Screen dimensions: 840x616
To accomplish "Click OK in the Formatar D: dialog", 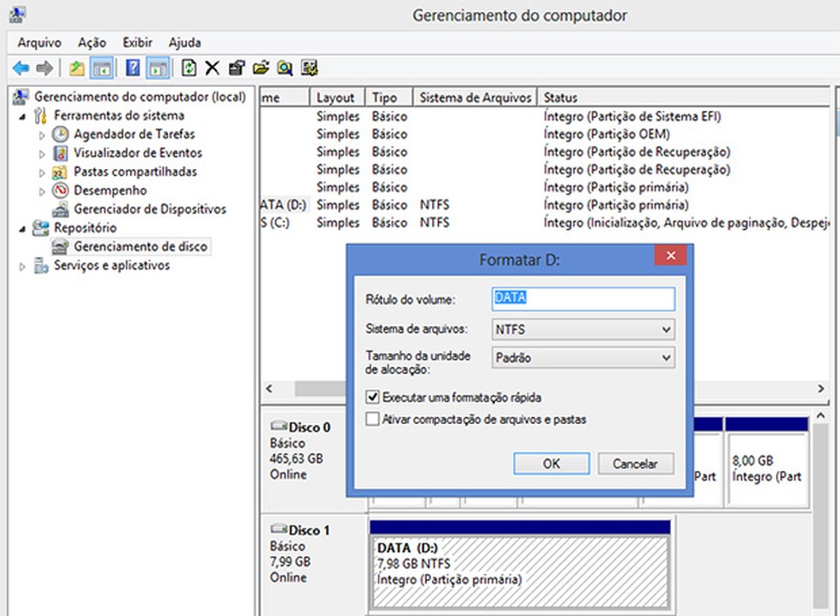I will [x=551, y=463].
